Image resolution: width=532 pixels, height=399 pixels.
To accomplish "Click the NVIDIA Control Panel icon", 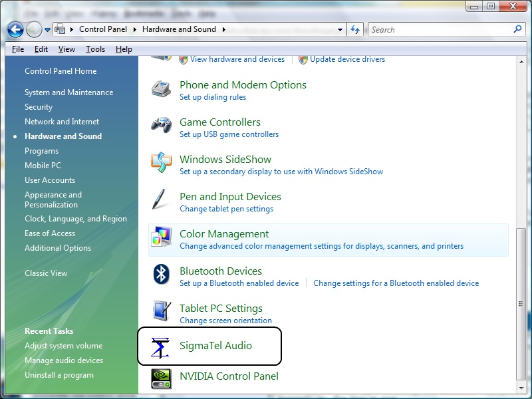I will 161,378.
